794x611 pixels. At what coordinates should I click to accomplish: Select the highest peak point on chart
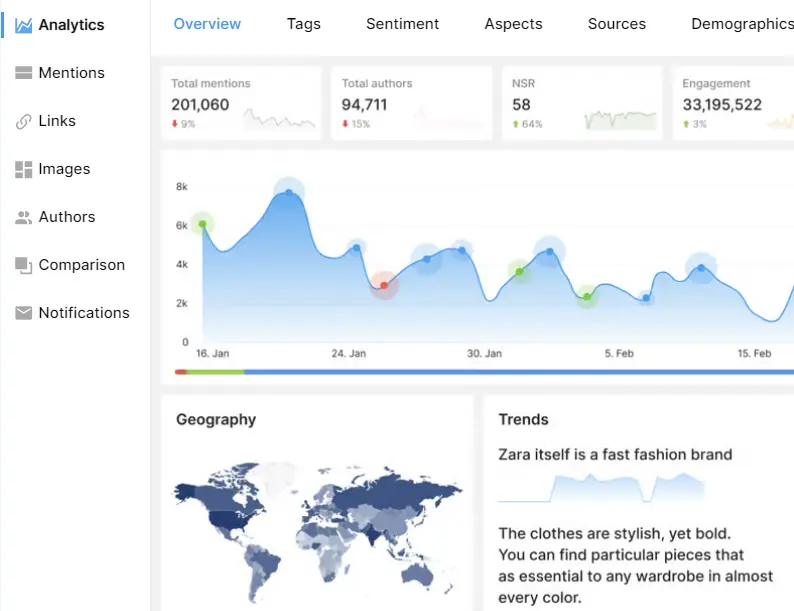pos(289,190)
